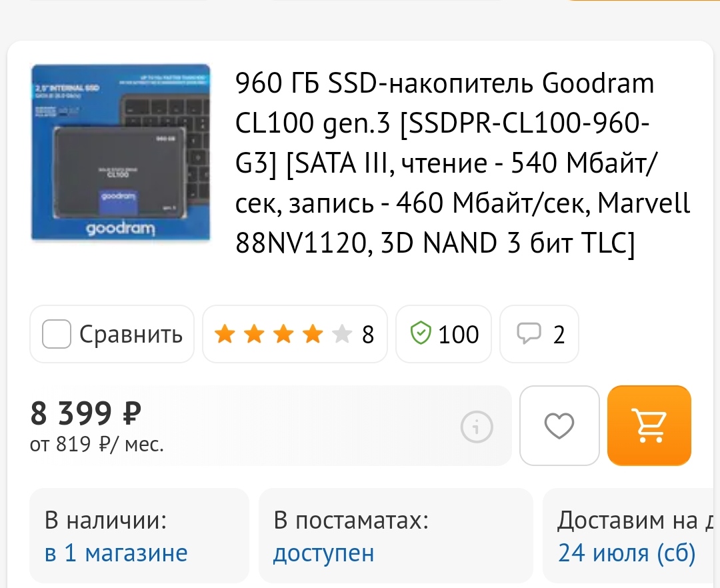Open the "в 1 магазине" availability link
The image size is (720, 588).
[x=116, y=553]
